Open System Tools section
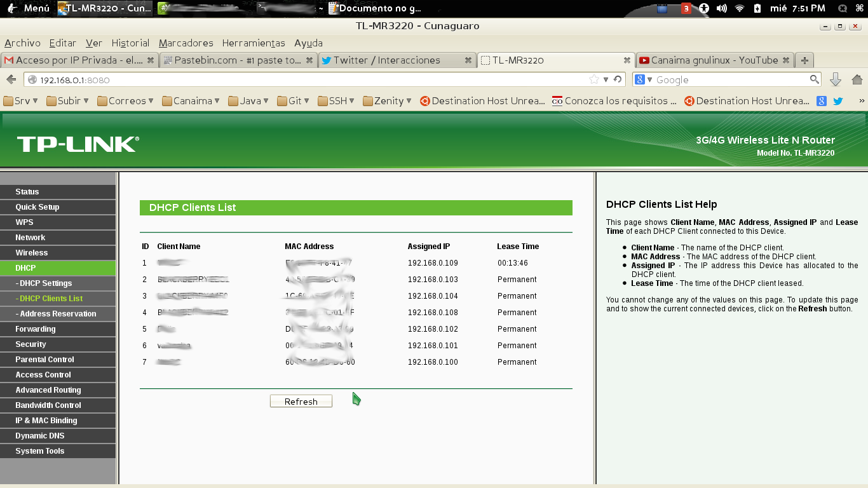The width and height of the screenshot is (868, 488). [58, 451]
